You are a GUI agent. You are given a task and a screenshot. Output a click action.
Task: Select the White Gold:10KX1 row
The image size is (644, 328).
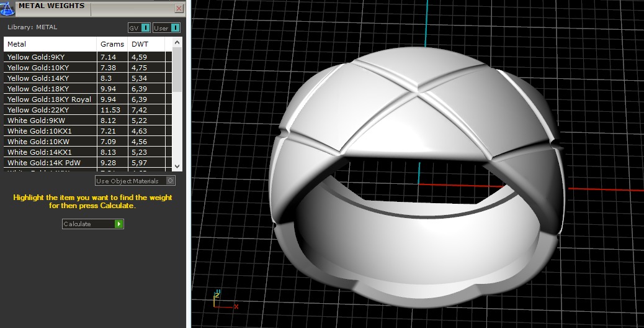pyautogui.click(x=88, y=131)
